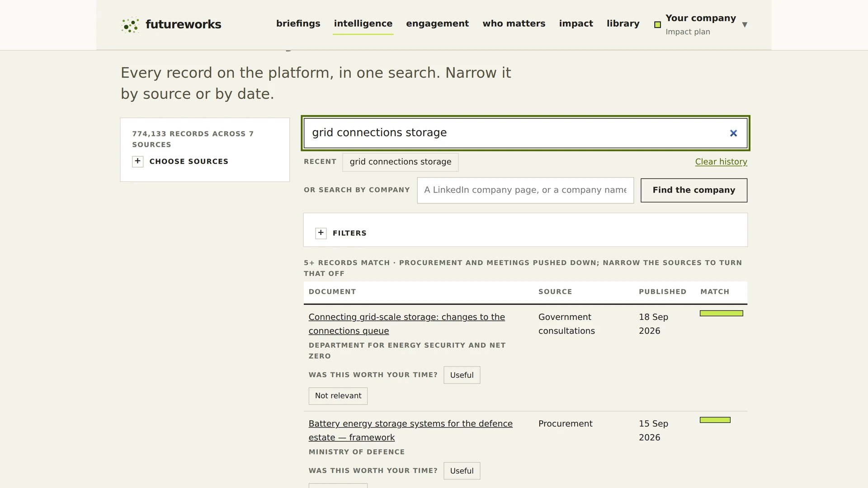Expand Choose Sources plus icon

click(138, 161)
